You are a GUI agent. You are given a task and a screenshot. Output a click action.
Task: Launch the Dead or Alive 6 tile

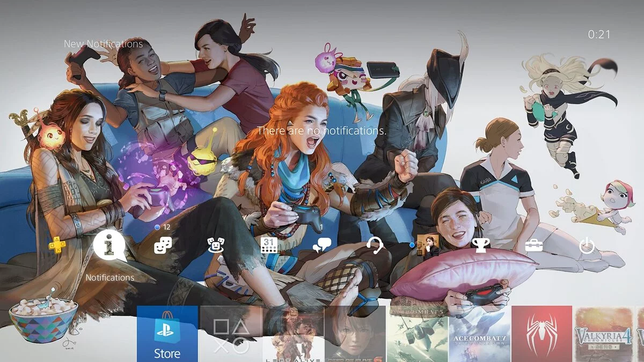point(356,334)
